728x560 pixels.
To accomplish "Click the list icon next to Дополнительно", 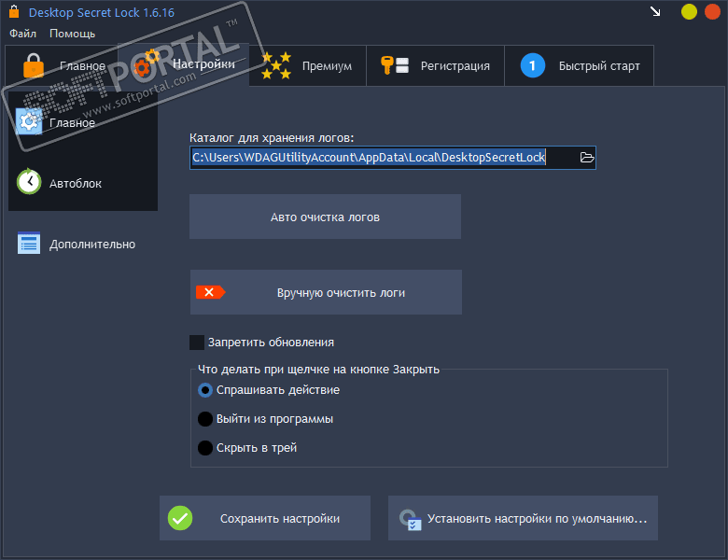I will [x=29, y=243].
